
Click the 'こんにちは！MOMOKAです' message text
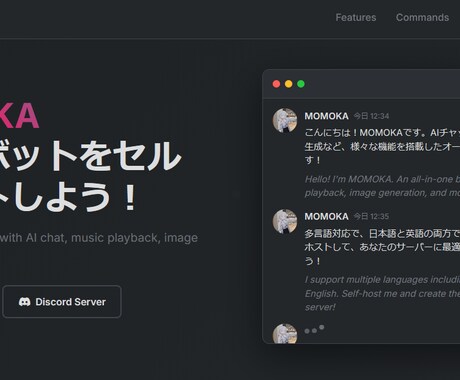[x=382, y=146]
